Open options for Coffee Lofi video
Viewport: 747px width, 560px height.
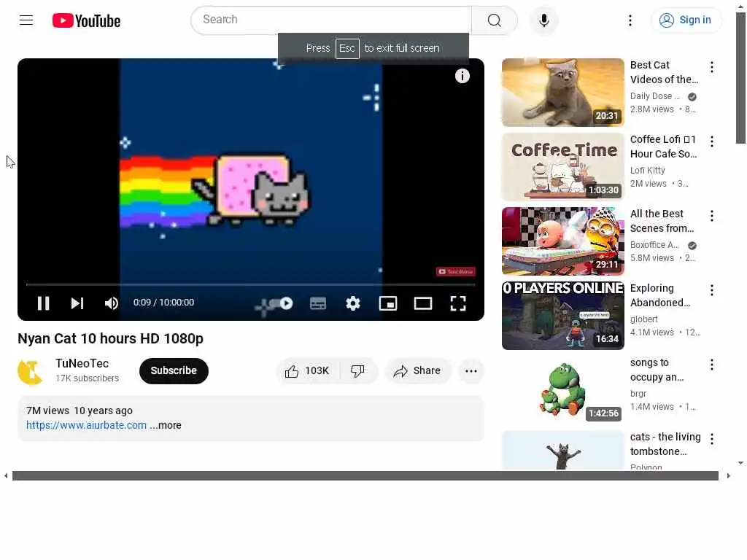click(x=712, y=141)
